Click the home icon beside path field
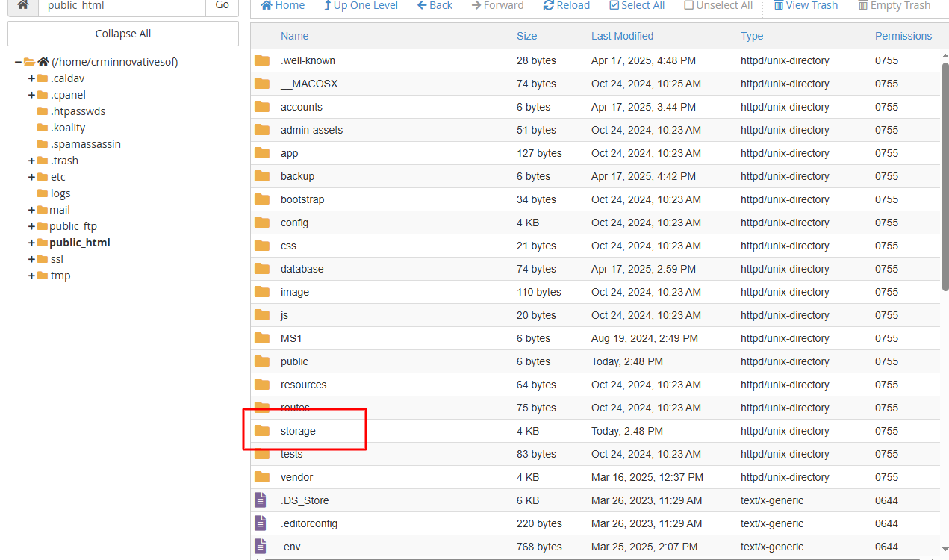 pyautogui.click(x=23, y=6)
